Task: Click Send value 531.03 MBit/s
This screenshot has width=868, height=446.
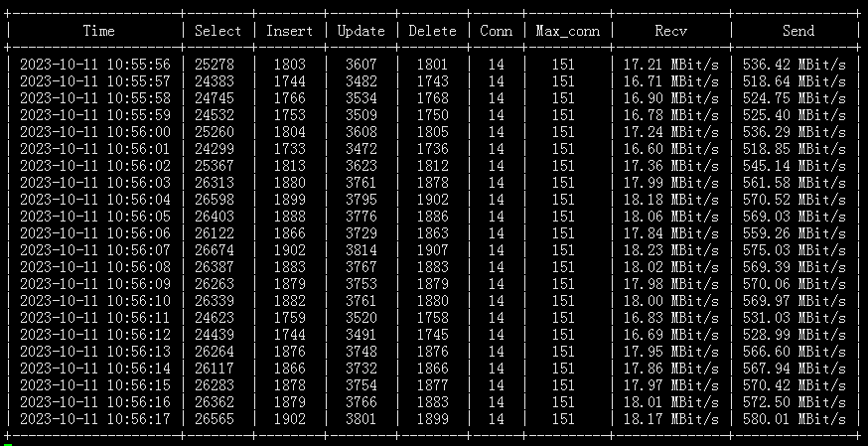Action: tap(795, 318)
